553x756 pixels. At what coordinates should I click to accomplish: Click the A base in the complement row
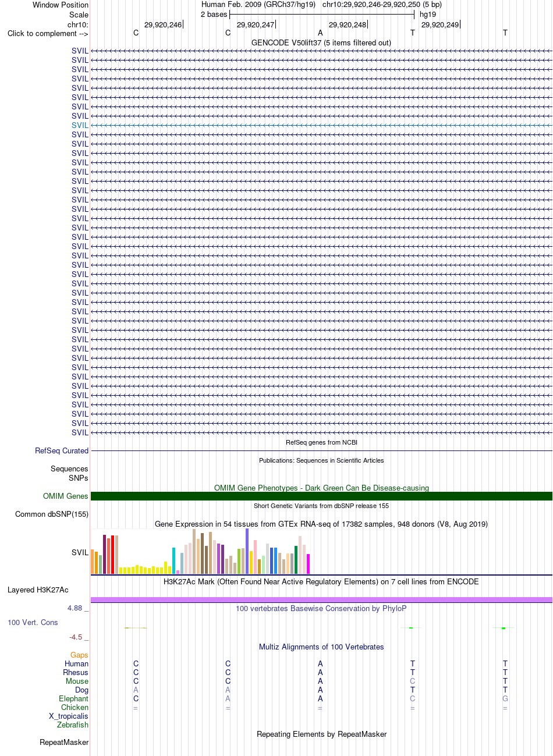pyautogui.click(x=320, y=33)
